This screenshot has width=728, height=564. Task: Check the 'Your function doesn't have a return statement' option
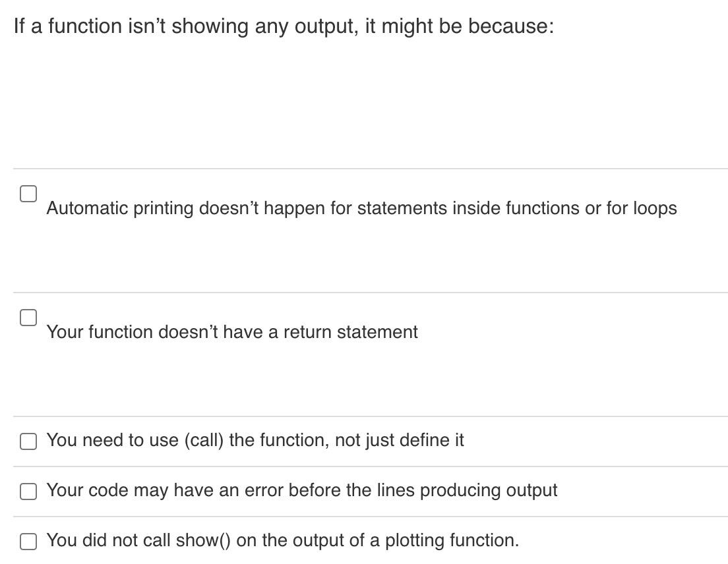(x=28, y=318)
